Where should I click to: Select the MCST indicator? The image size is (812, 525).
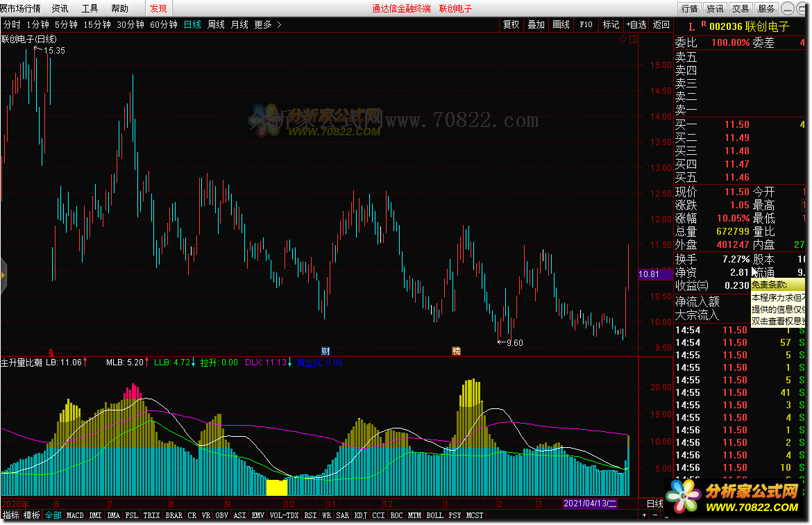474,515
